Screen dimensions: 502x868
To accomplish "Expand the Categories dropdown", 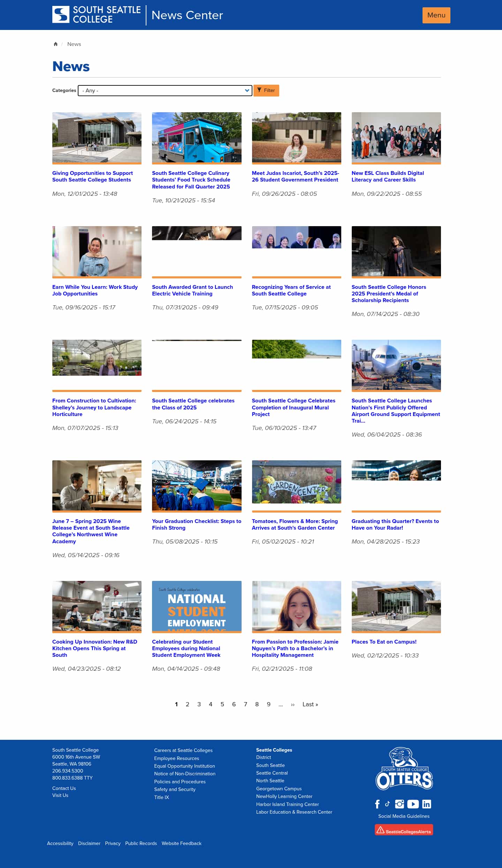I will click(165, 91).
